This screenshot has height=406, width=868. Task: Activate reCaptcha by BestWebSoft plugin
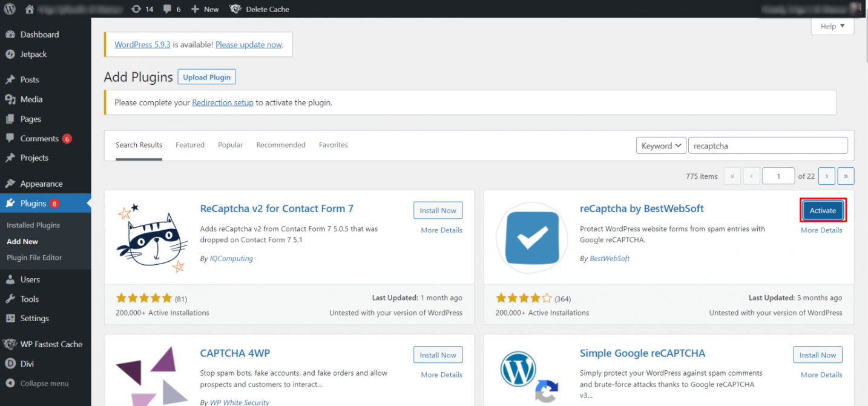(x=823, y=210)
